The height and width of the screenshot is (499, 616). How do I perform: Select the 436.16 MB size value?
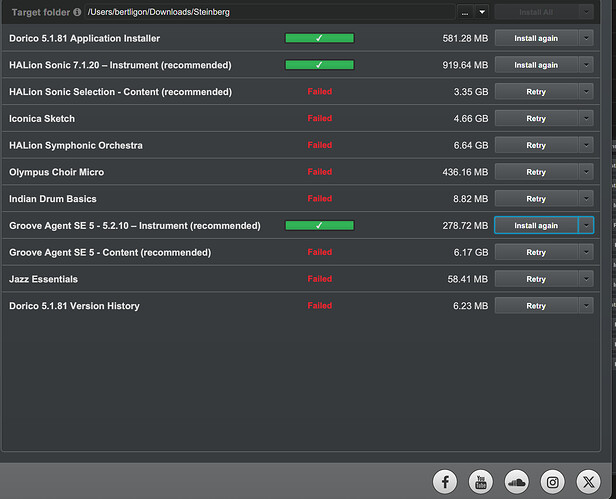[466, 172]
